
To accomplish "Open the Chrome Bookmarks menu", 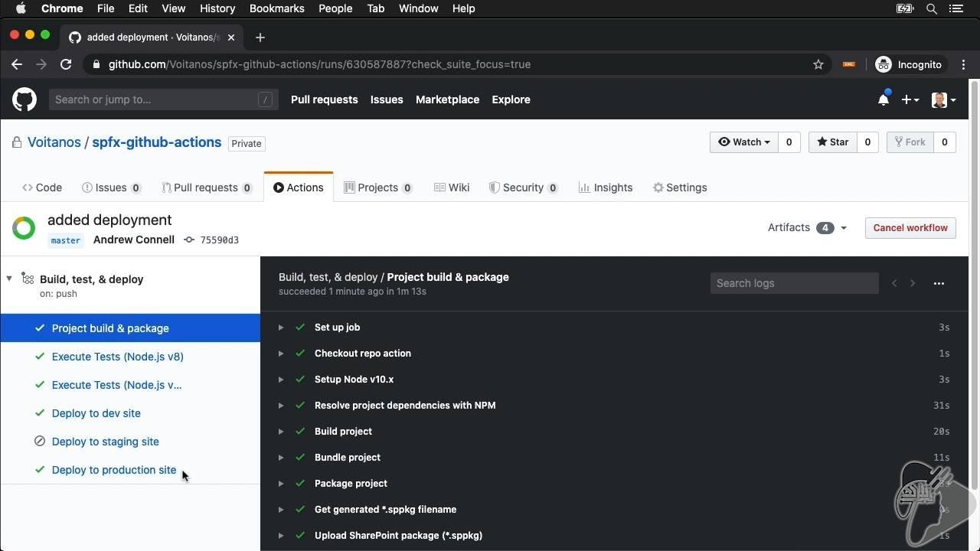I will [x=277, y=8].
